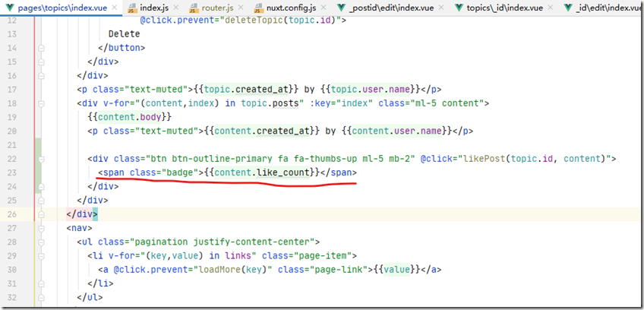Click the opening <nav> tag
Viewport: 644px width, 310px height.
tap(80, 228)
